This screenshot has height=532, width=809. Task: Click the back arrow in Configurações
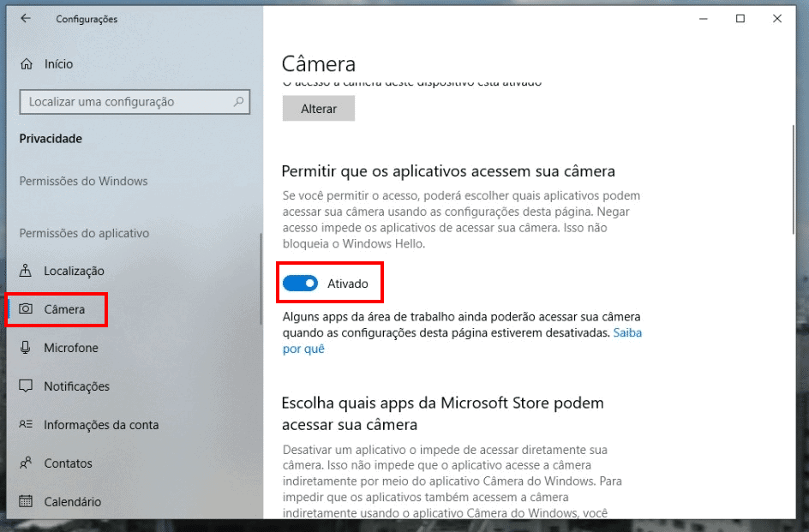click(x=26, y=19)
